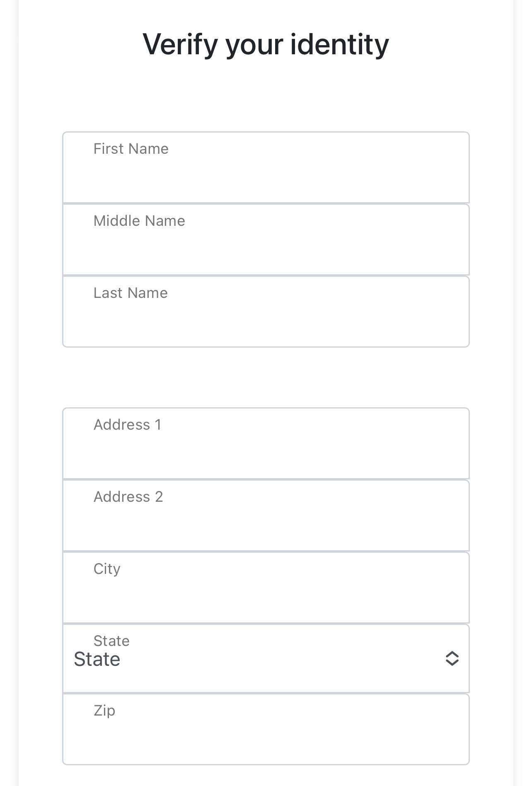Click the "Verify your identity" heading
532x786 pixels.
(x=266, y=44)
